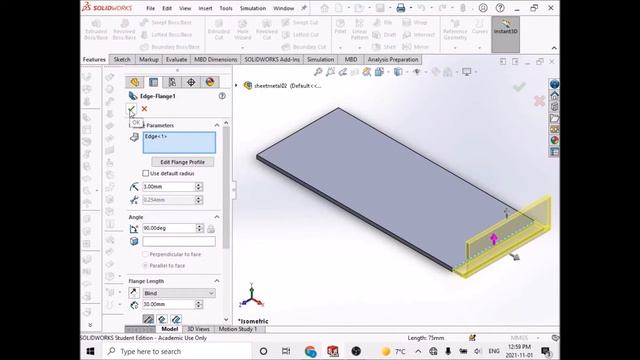Click the empty face reference box under Angle
The height and width of the screenshot is (360, 640).
[179, 241]
